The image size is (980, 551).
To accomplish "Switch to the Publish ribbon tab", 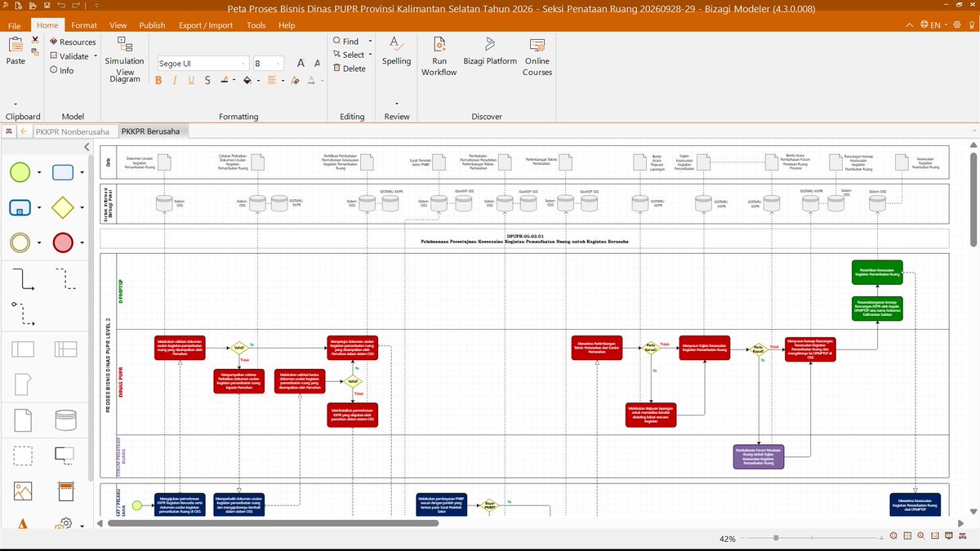I will (x=152, y=25).
